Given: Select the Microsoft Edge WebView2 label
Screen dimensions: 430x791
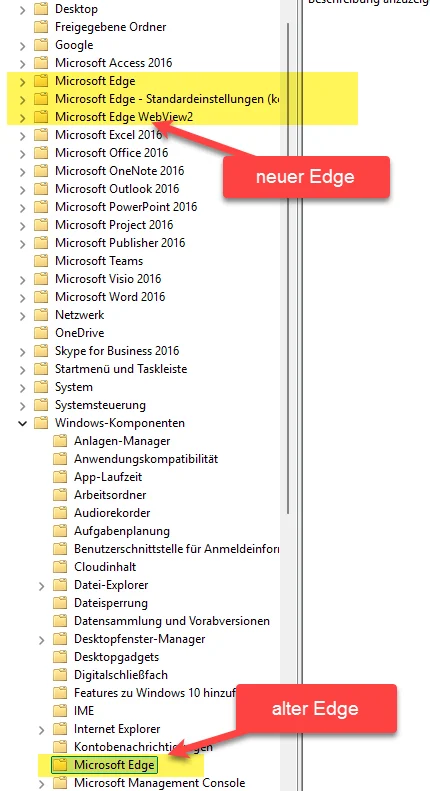Looking at the screenshot, I should coord(124,117).
